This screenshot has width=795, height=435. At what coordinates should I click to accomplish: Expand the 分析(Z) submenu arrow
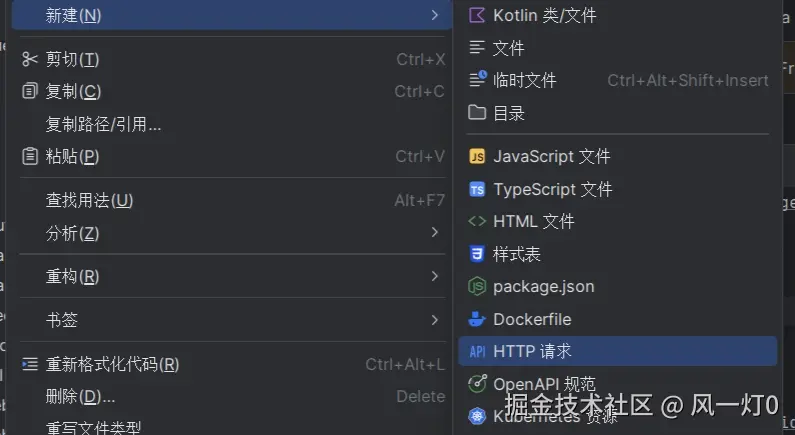coord(435,232)
